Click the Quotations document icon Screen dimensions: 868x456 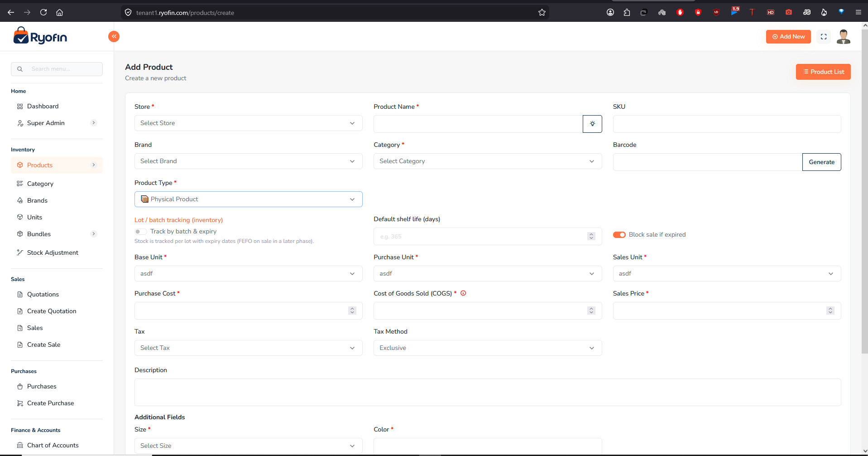(x=20, y=294)
